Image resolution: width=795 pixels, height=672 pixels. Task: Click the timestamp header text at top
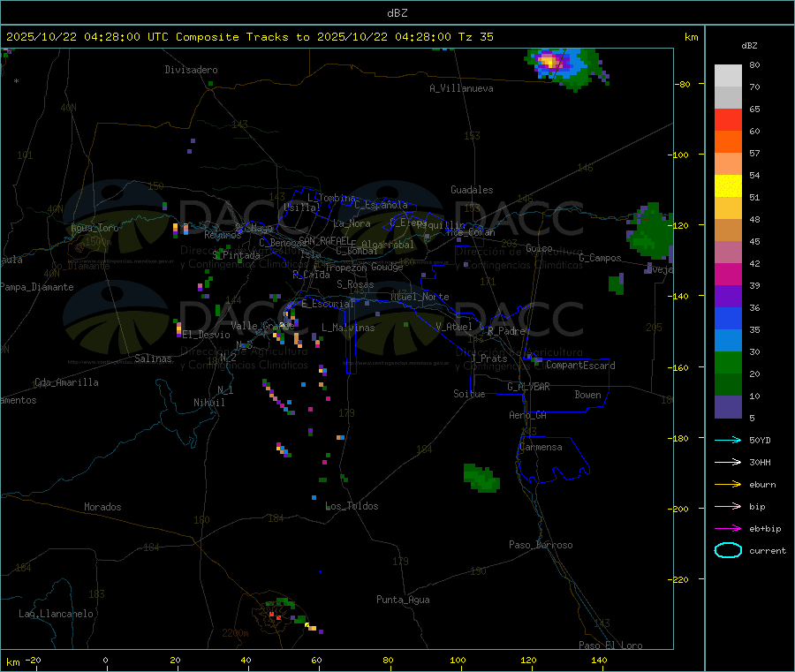click(x=250, y=37)
